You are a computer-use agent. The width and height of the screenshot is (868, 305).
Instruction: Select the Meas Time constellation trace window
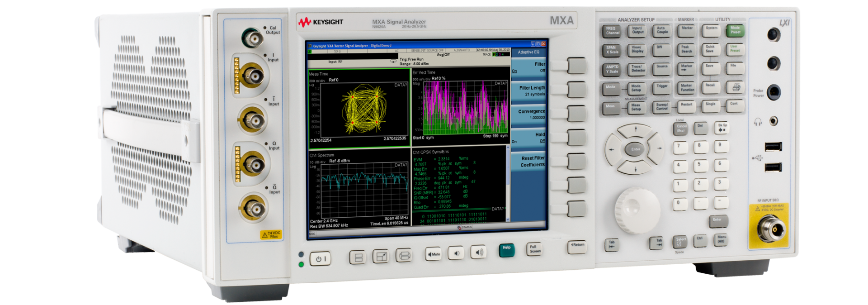point(359,108)
